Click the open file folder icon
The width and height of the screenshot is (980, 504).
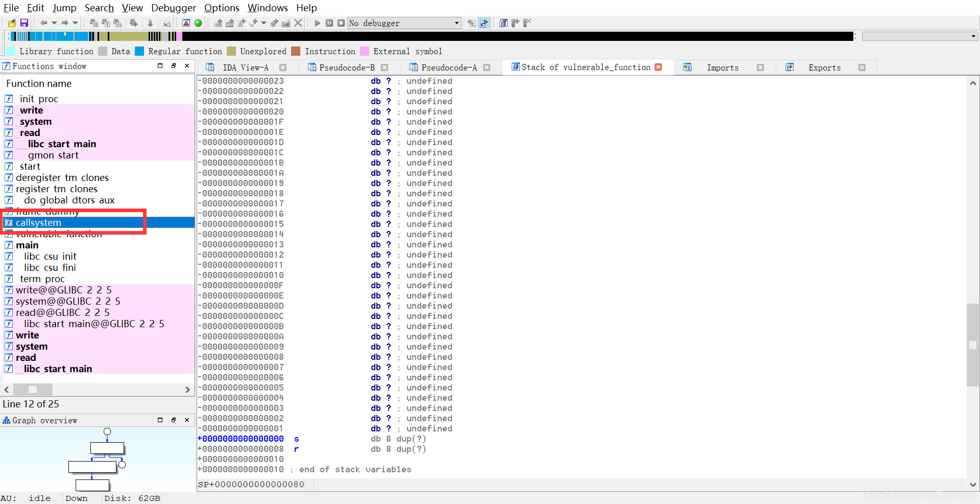[12, 23]
